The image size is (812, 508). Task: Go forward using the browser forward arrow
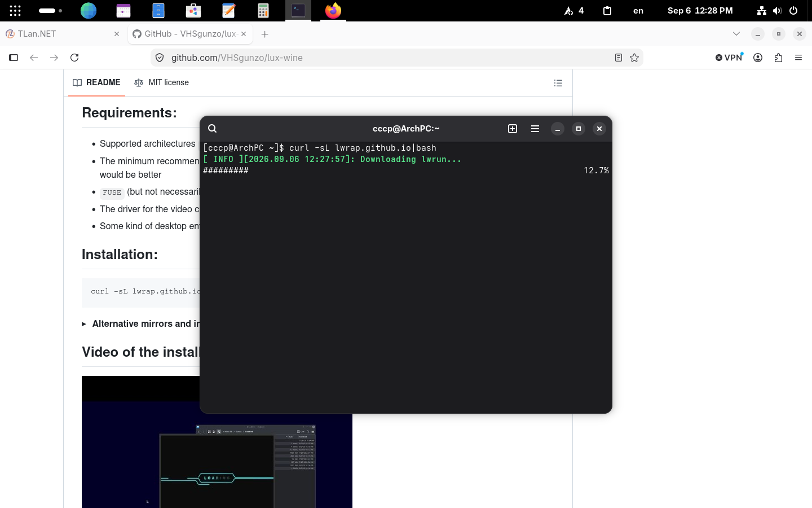[54, 58]
